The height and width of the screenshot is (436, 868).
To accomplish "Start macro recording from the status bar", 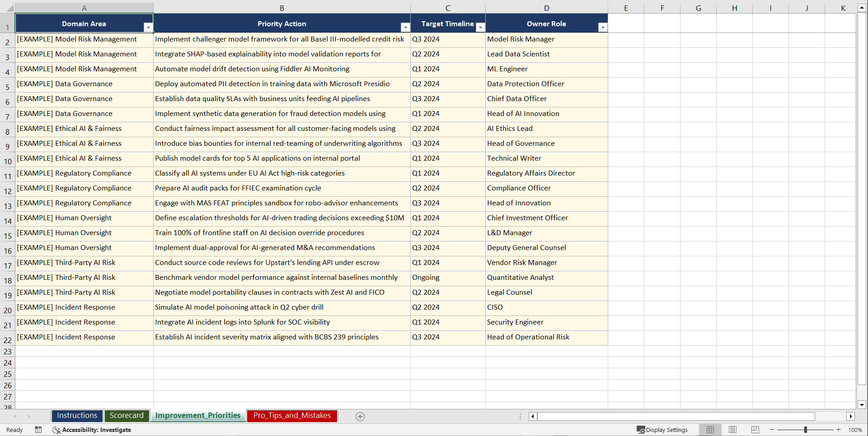I will coord(38,430).
